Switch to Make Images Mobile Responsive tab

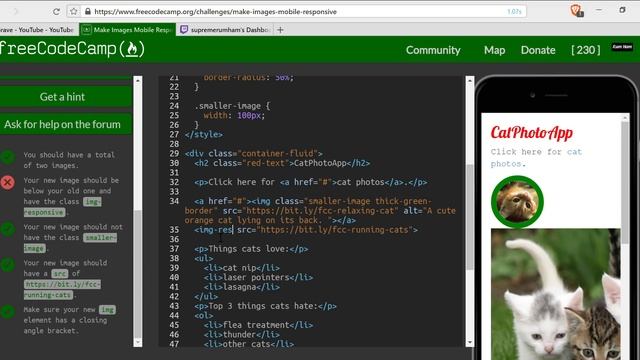click(x=127, y=30)
